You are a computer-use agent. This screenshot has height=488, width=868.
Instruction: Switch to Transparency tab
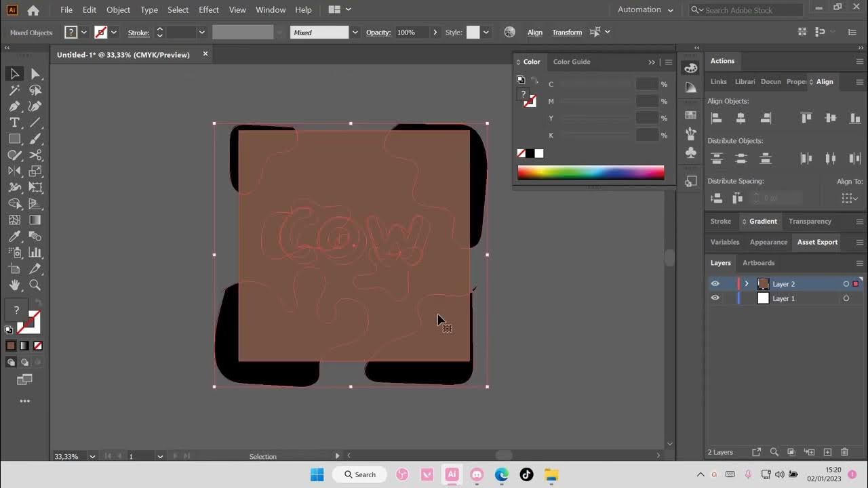click(810, 222)
